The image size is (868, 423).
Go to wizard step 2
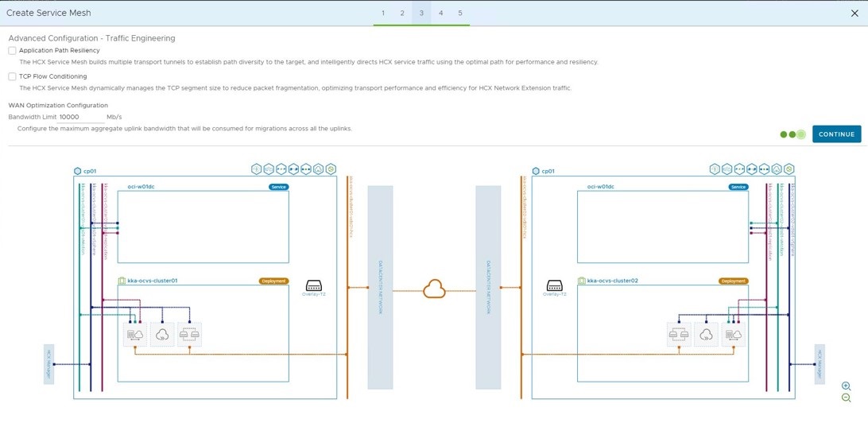[402, 14]
